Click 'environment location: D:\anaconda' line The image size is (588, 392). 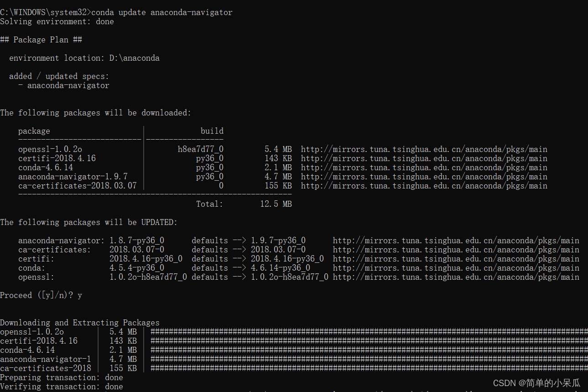84,58
